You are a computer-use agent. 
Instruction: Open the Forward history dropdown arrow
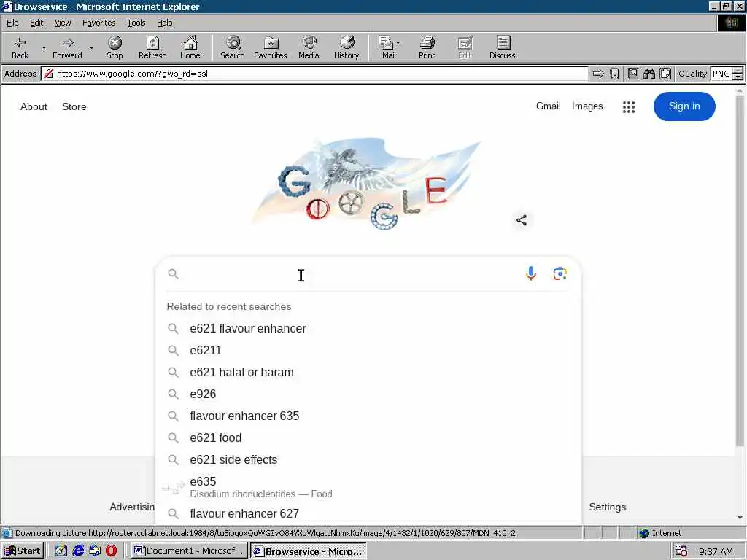coord(91,47)
